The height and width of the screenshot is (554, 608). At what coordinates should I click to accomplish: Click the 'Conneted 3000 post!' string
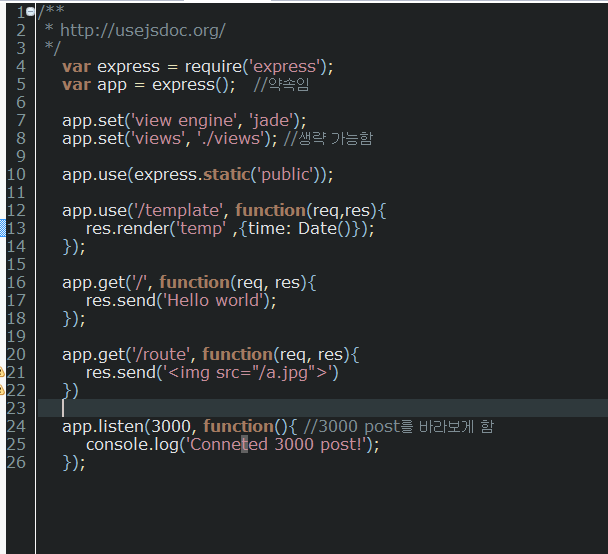pos(276,444)
